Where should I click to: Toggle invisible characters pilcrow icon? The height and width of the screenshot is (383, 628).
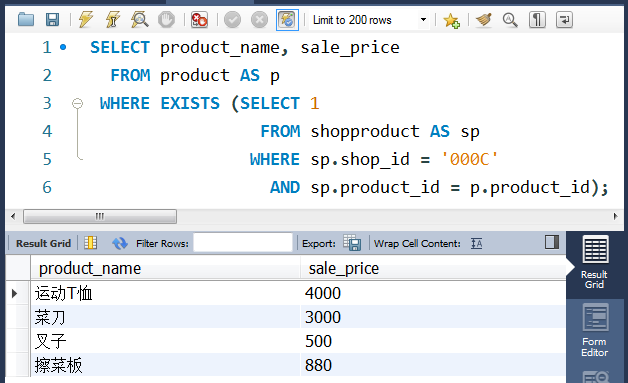point(537,19)
